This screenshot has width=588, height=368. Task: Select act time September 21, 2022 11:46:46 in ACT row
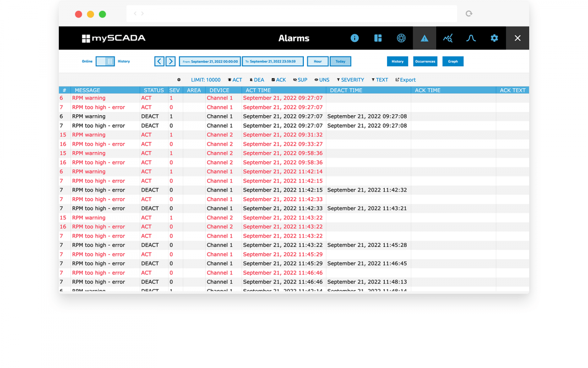tap(283, 273)
